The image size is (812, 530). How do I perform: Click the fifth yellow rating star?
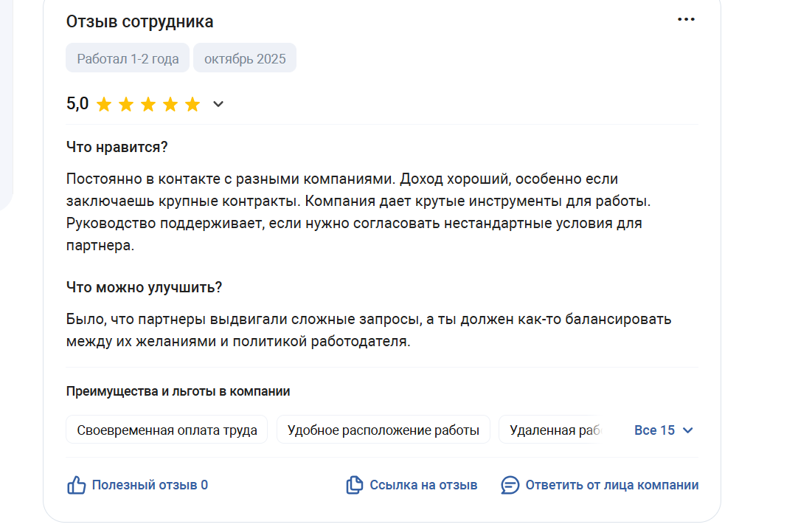pos(192,104)
